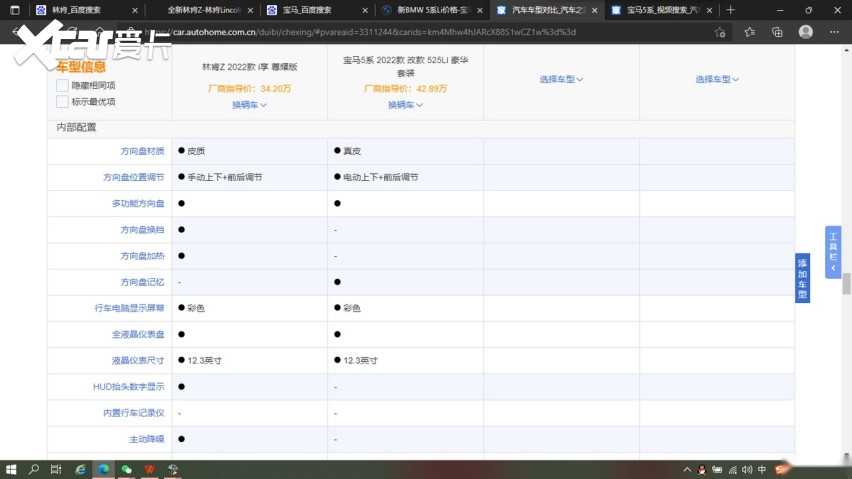Open 方向盘记忆 parameter link
Screen dimensions: 852x479
142,282
